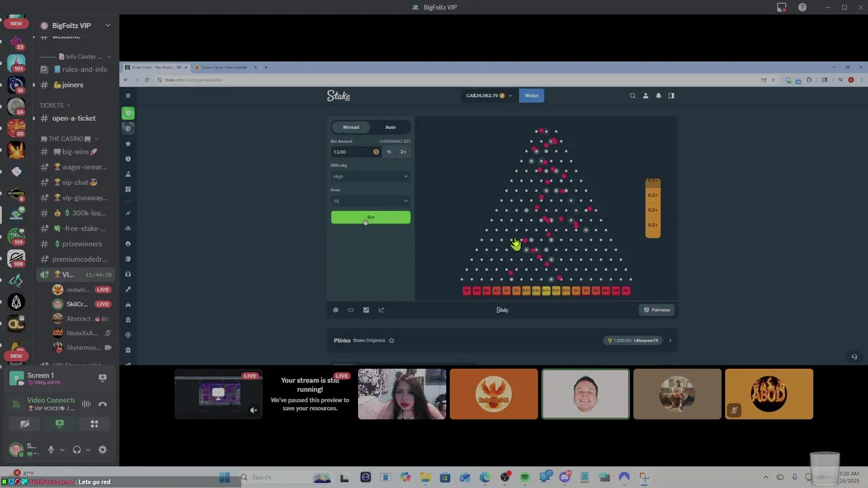Toggle Discord noise suppression
Viewport: 868px width, 488px height.
86,404
